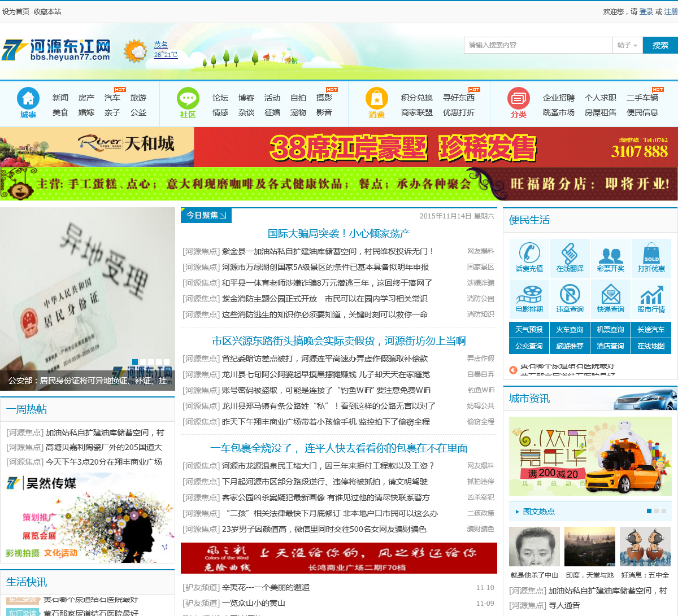The image size is (678, 616).
Task: Click the 搜索 button
Action: tap(660, 45)
